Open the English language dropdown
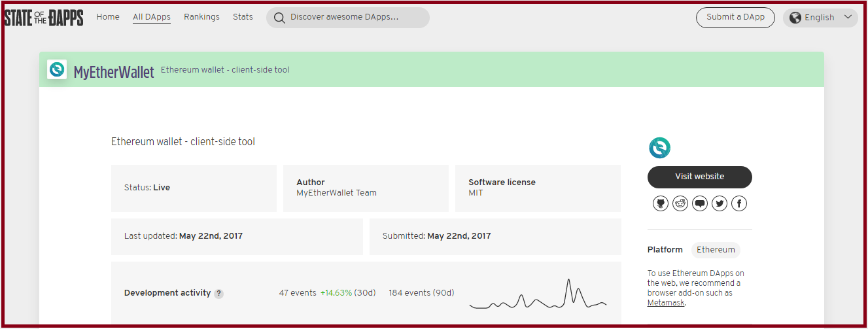Screen dimensions: 868x329 pyautogui.click(x=820, y=18)
